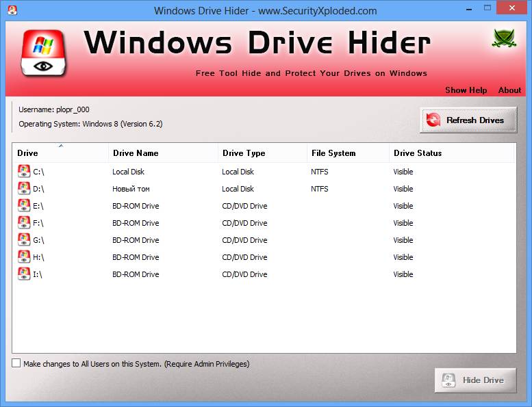
Task: Select the H:\ drive row label
Action: pyautogui.click(x=38, y=257)
